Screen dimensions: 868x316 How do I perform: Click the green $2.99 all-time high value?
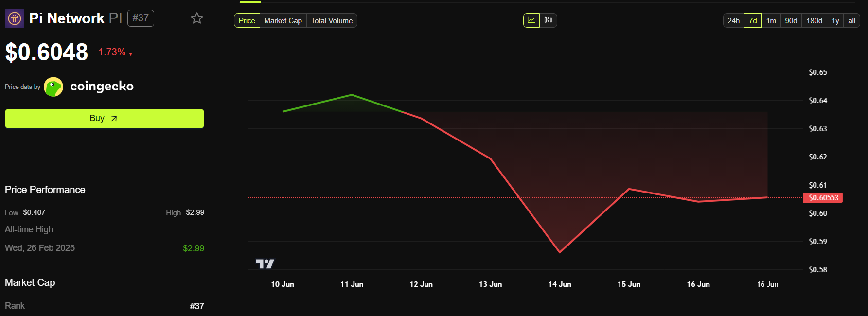194,248
